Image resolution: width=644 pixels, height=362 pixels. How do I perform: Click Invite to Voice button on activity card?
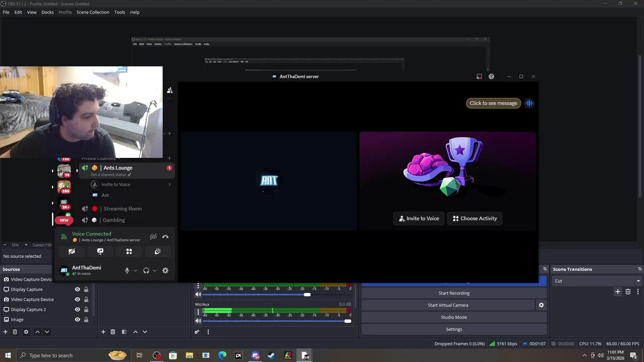pos(419,218)
